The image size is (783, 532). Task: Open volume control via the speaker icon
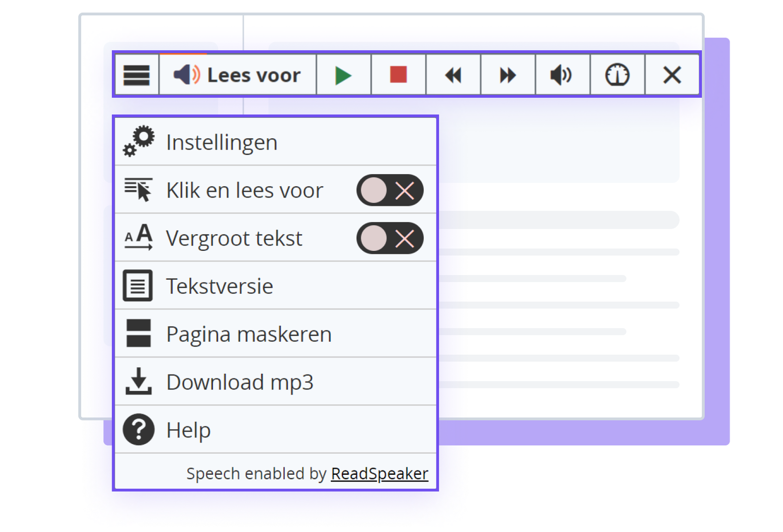click(x=562, y=75)
